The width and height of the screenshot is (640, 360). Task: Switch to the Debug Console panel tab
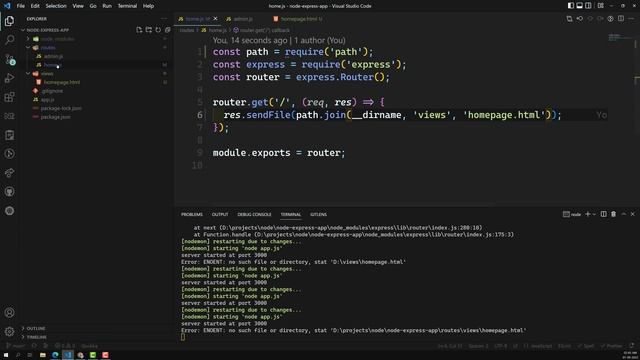(254, 214)
